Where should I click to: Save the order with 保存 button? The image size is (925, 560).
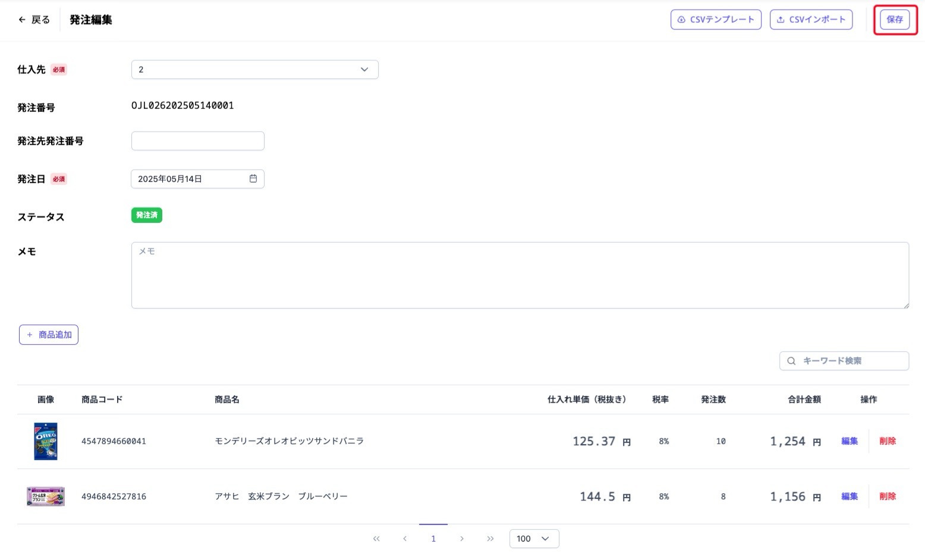coord(895,20)
